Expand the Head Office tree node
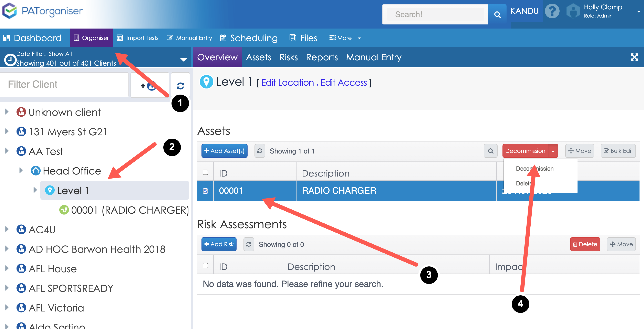Screen dimensions: 644x329 point(21,171)
